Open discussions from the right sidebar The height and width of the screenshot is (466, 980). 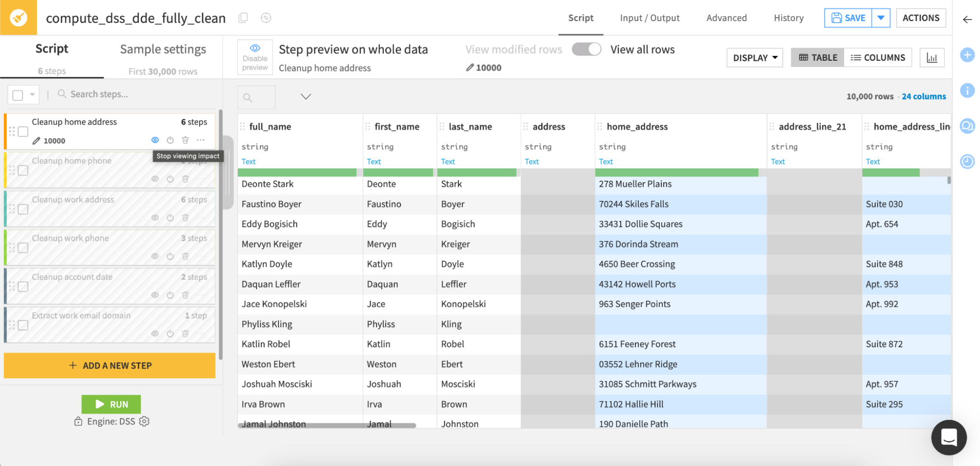point(967,126)
